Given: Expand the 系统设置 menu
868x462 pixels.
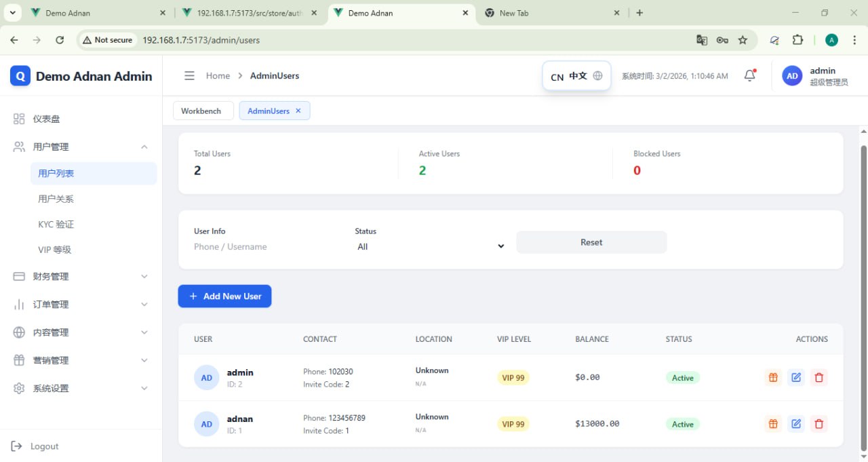Looking at the screenshot, I should click(81, 388).
